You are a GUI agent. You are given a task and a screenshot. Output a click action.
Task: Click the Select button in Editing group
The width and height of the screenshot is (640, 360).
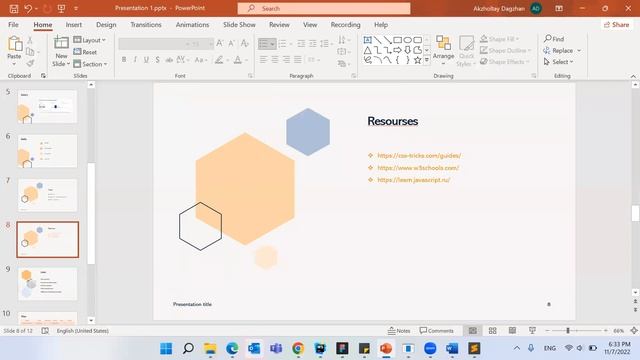558,62
